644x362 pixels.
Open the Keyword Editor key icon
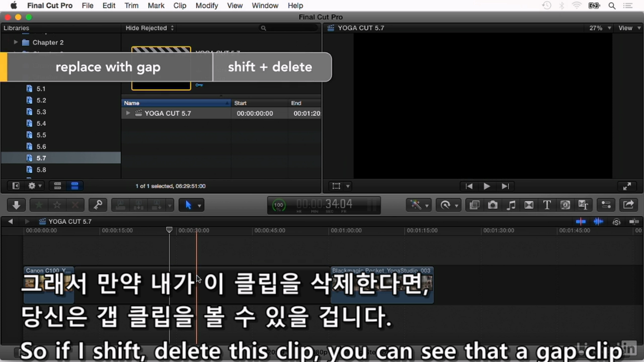tap(98, 205)
